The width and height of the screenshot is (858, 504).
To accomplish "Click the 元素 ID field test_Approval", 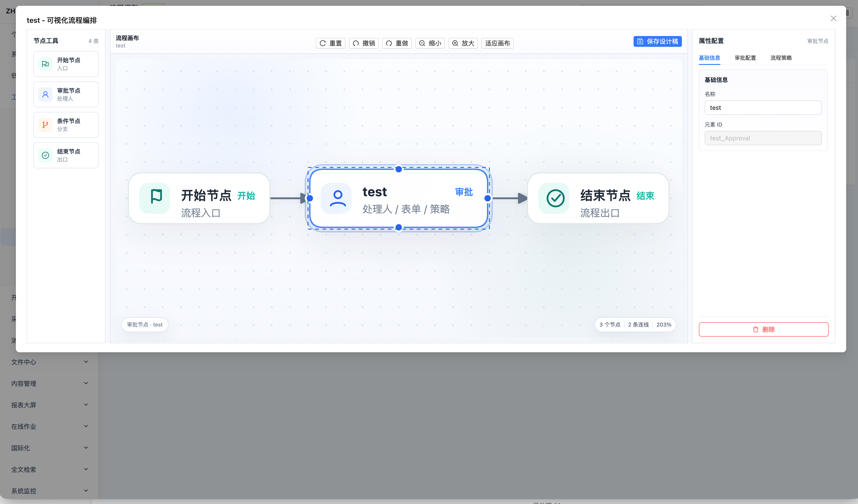I will coord(763,138).
